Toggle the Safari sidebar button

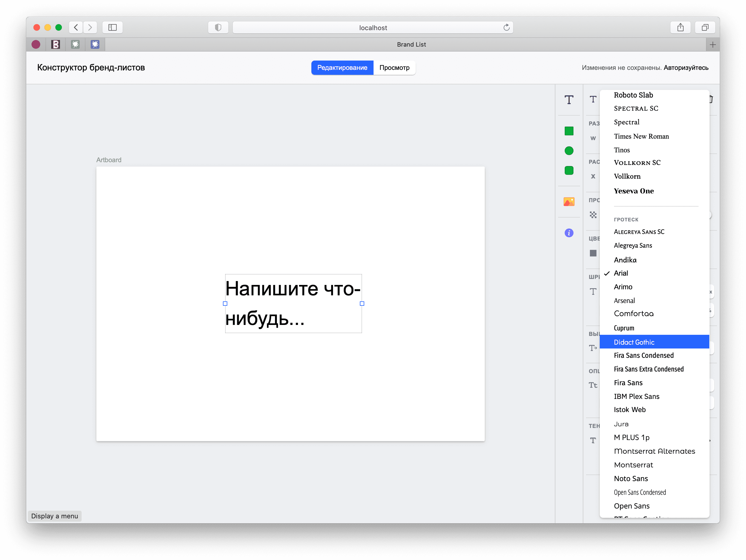point(113,27)
